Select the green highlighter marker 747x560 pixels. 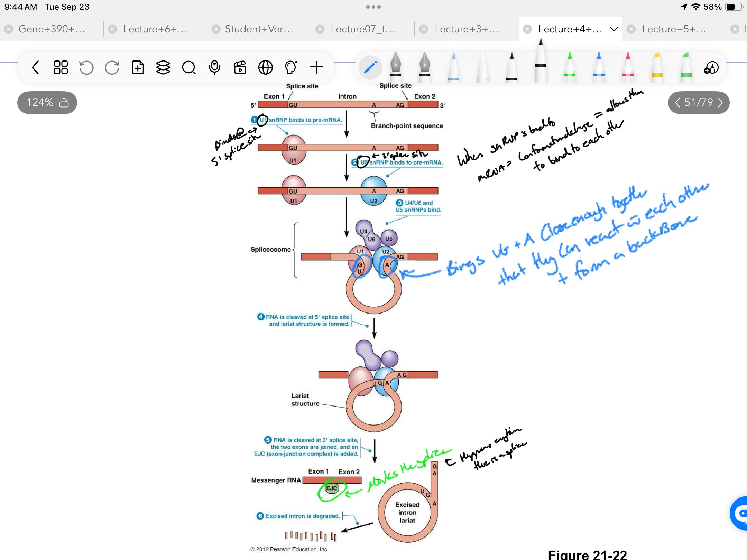(686, 67)
